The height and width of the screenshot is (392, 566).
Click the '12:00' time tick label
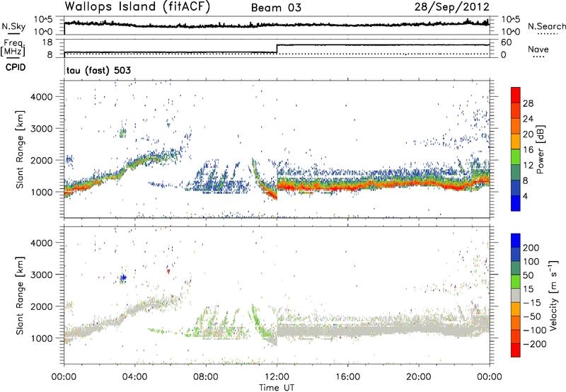pyautogui.click(x=277, y=377)
